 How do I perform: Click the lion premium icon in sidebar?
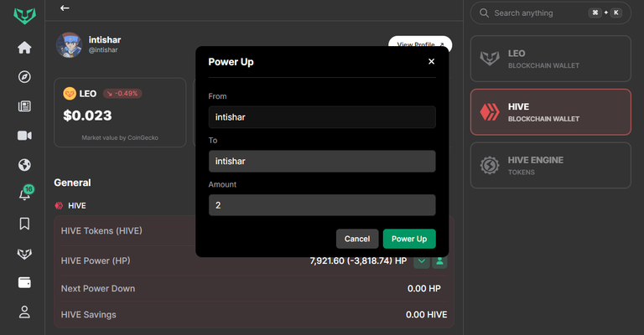pos(24,254)
